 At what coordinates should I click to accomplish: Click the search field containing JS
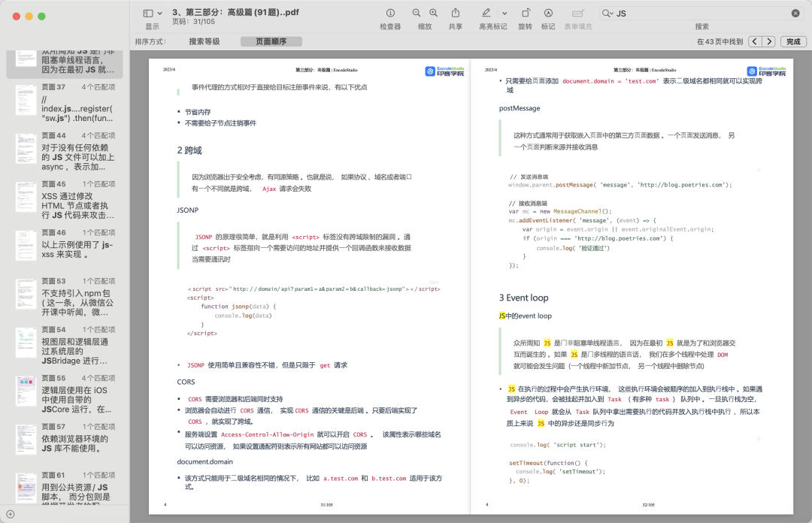tap(702, 14)
